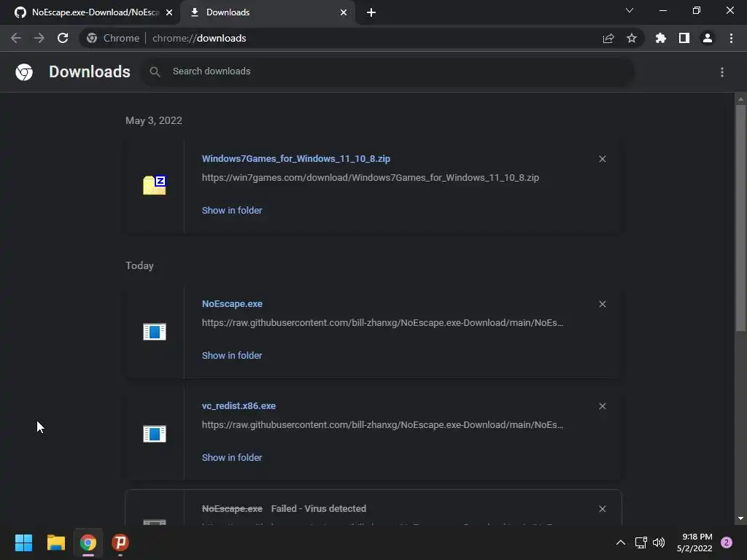
Task: Bookmark this tab with the star icon
Action: point(632,38)
